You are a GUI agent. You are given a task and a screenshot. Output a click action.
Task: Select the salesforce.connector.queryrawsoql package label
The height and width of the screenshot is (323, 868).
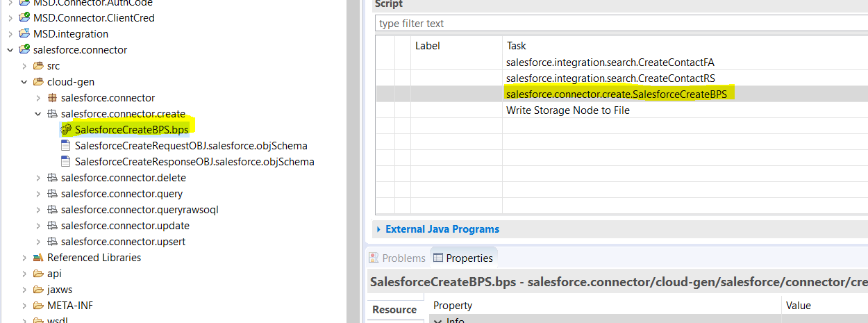coord(140,209)
